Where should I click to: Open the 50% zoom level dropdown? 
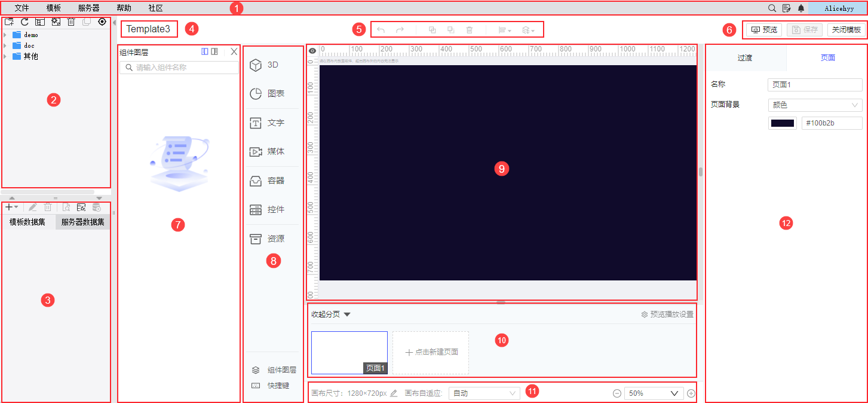tap(654, 393)
